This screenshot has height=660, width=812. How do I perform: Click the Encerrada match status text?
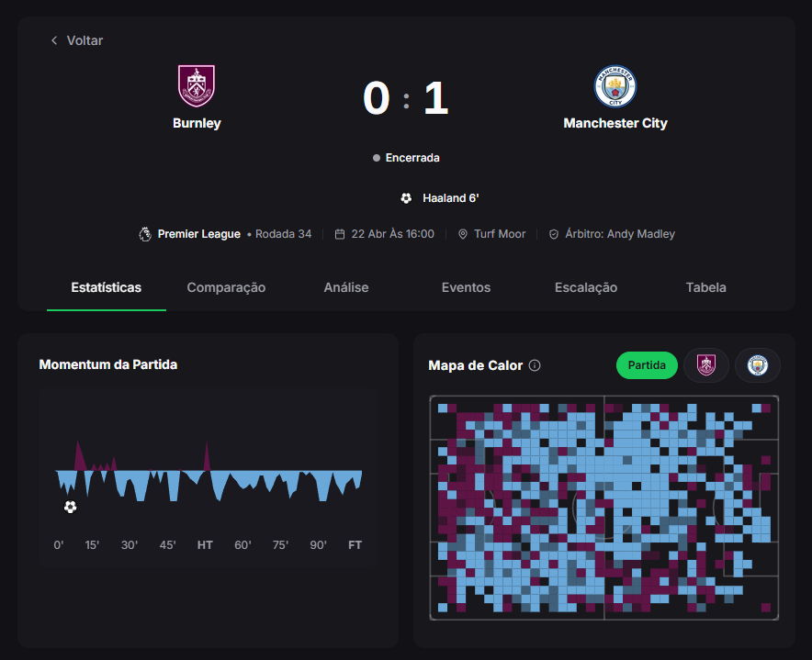pos(412,158)
